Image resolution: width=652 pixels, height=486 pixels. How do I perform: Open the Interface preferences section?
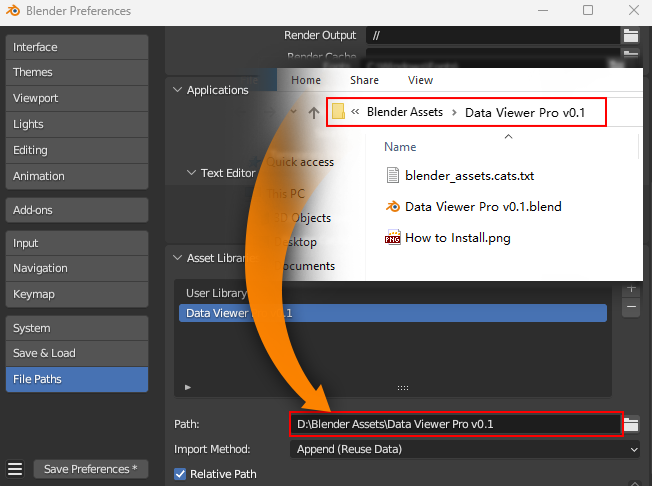click(x=77, y=47)
